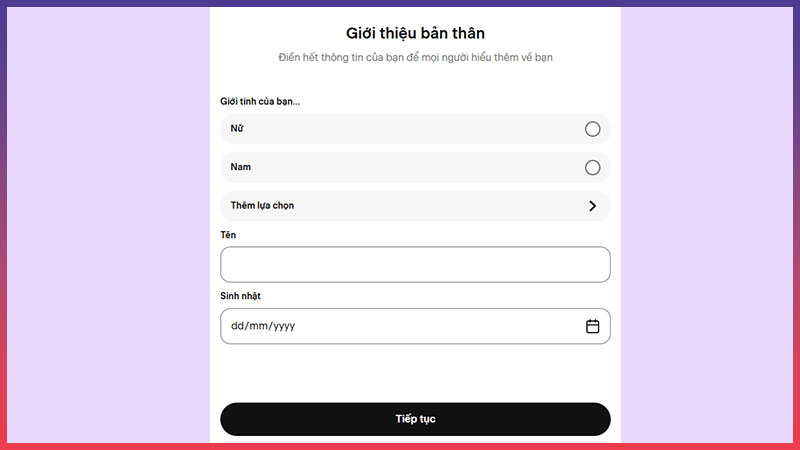Select the Nam radio circle

(592, 167)
